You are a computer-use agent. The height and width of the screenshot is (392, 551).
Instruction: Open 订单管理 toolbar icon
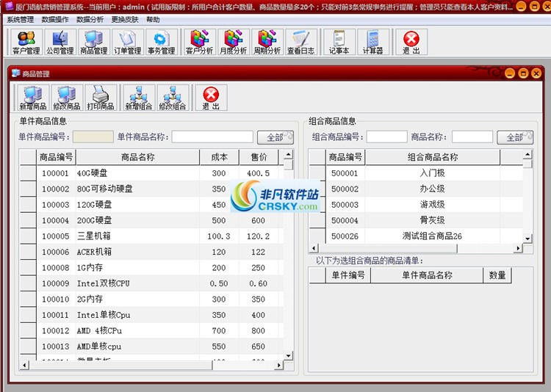pos(127,43)
